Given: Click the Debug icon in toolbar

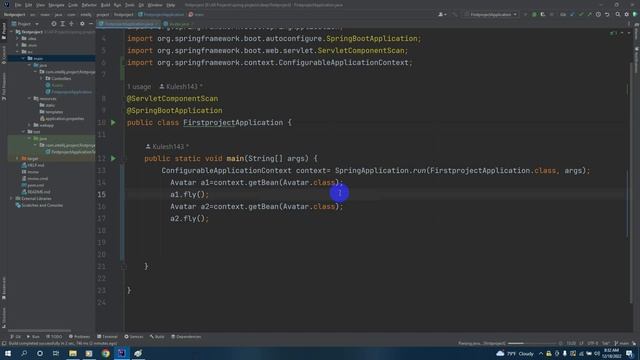Looking at the screenshot, I should (x=534, y=14).
